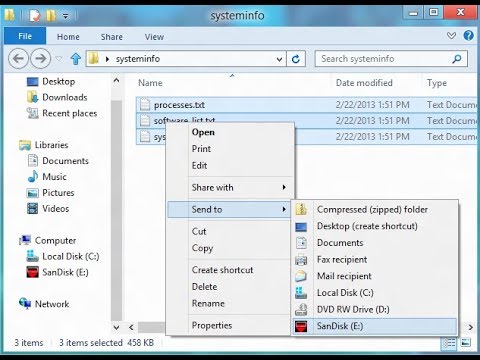The height and width of the screenshot is (360, 480).
Task: Send files to DVD RW Drive (D:)
Action: tap(374, 309)
